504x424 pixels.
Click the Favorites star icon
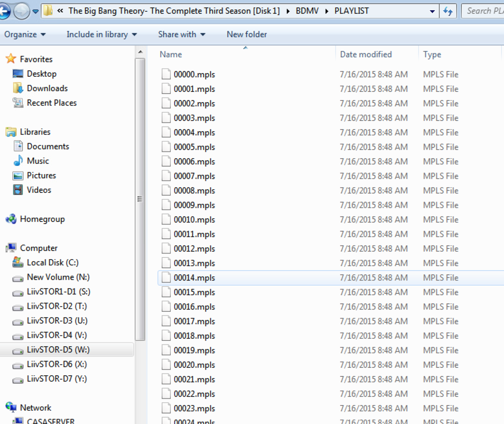point(11,59)
